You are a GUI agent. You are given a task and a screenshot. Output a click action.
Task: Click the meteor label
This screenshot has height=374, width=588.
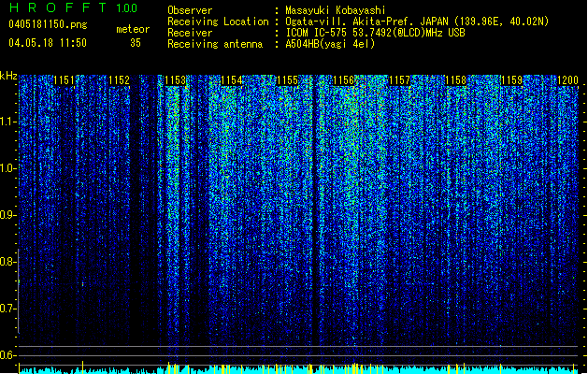coord(133,29)
